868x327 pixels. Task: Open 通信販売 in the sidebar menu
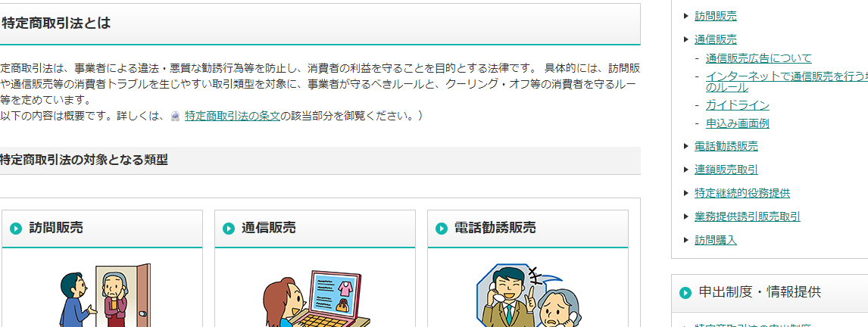click(x=716, y=40)
